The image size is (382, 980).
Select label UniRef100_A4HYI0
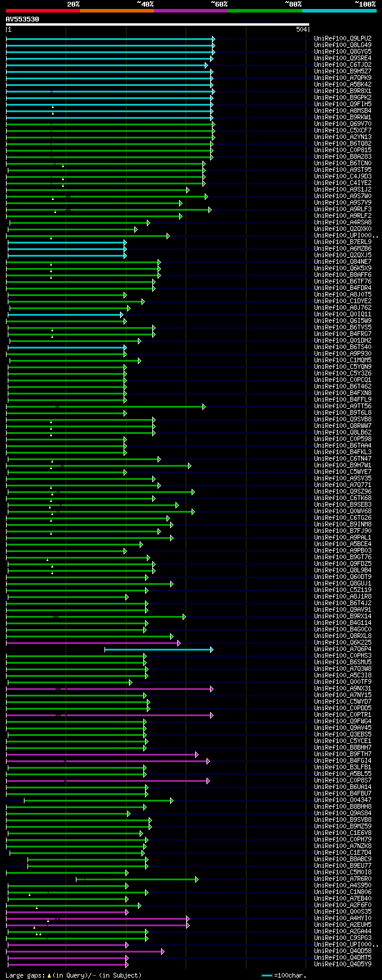343,918
